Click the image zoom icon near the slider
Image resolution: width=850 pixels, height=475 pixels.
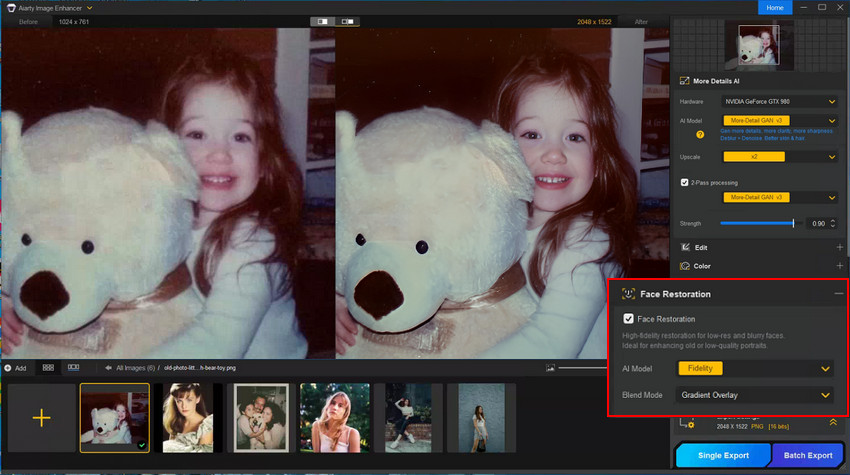pyautogui.click(x=550, y=368)
